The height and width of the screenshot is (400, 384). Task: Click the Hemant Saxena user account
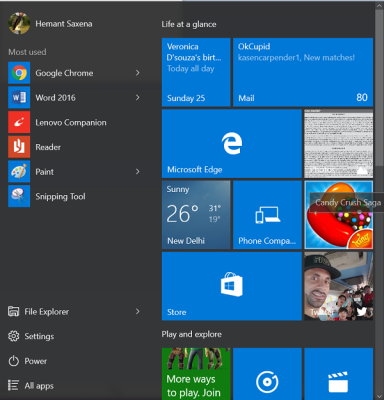pyautogui.click(x=51, y=24)
